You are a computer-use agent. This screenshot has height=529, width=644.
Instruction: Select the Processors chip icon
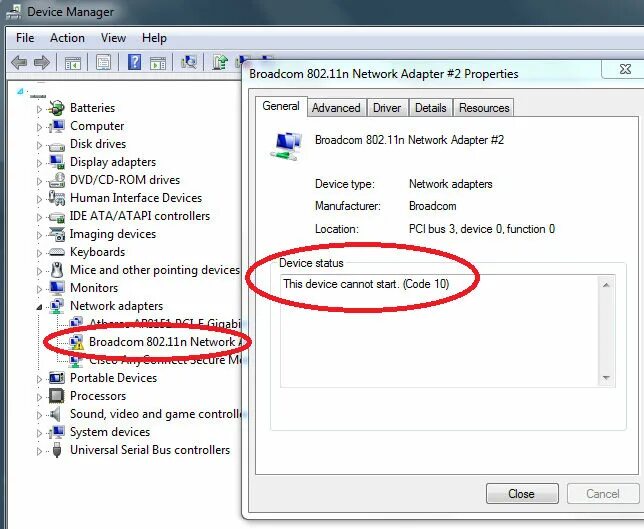(x=56, y=396)
